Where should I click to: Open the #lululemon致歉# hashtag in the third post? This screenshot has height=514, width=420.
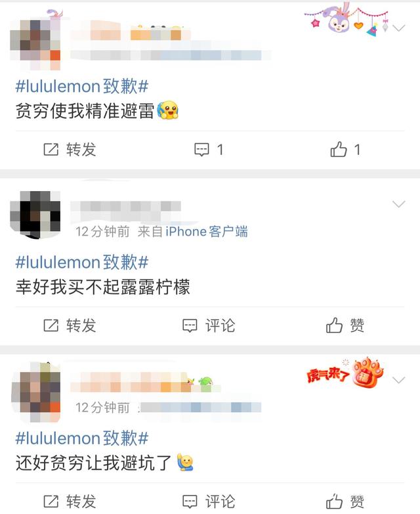[82, 439]
